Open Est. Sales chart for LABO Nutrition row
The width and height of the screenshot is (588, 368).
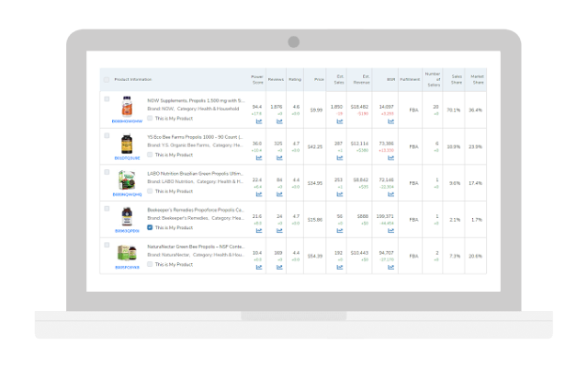[x=338, y=194]
